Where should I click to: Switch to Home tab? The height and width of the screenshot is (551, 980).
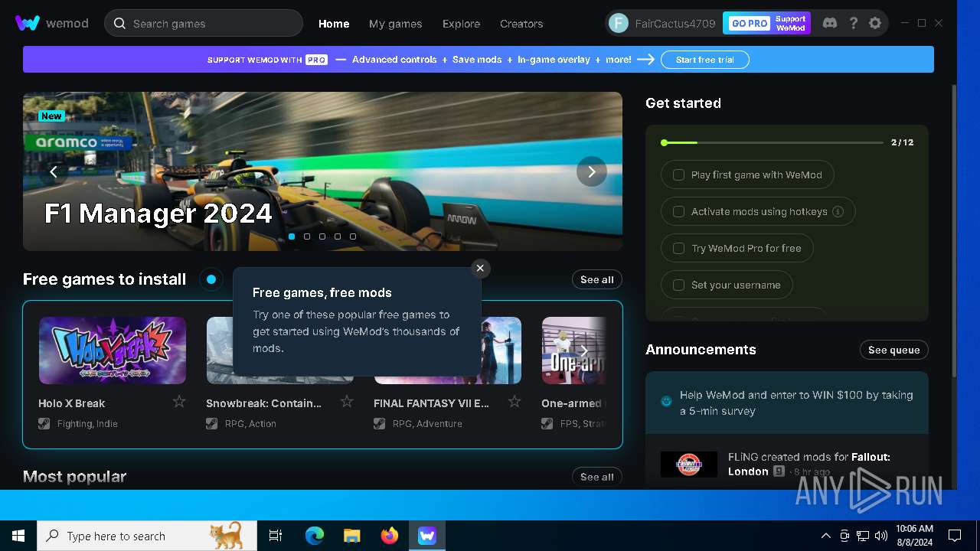(334, 24)
